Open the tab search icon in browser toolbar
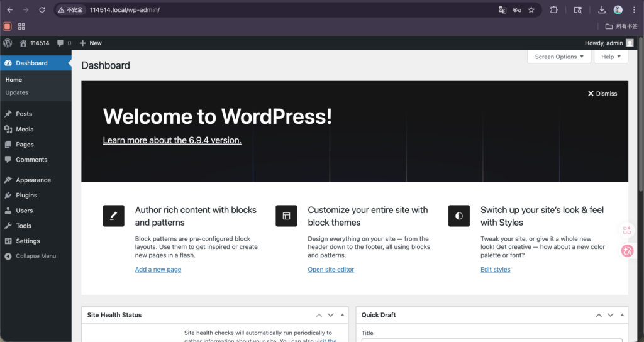 (x=578, y=10)
